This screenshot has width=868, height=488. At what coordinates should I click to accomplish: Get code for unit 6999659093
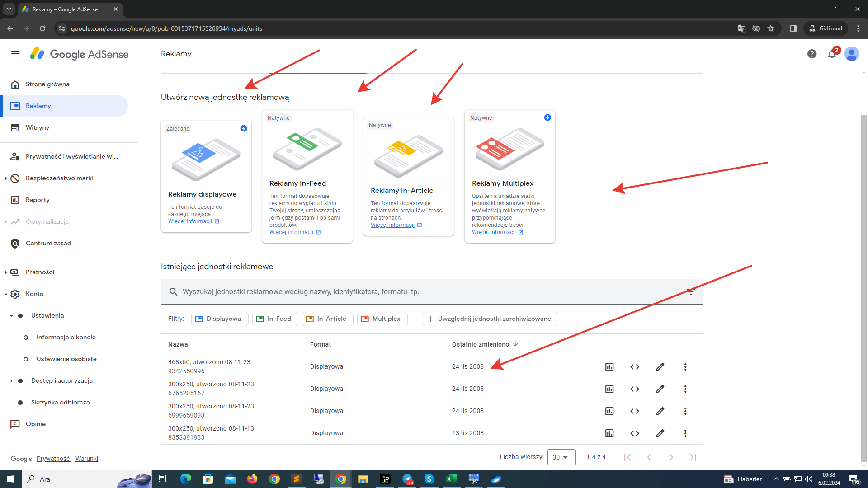[x=635, y=411]
